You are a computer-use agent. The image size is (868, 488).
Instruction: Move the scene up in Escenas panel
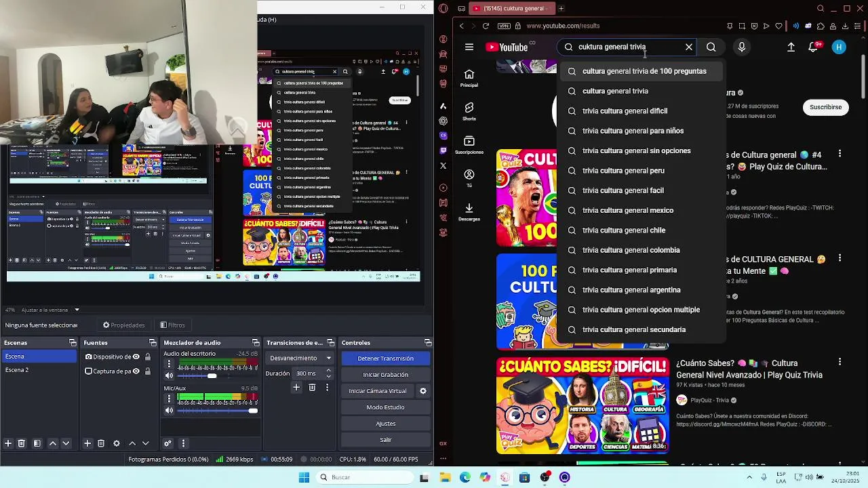53,443
